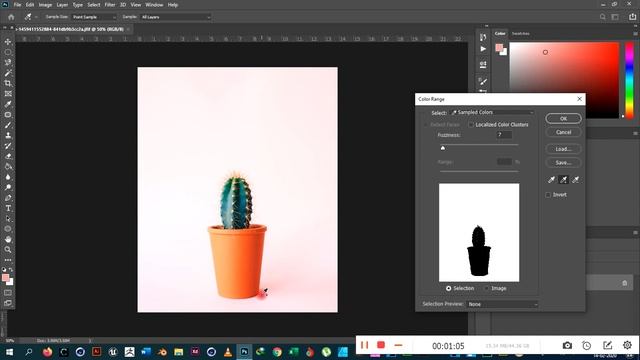
Task: Open the Selection Preview dropdown
Action: pyautogui.click(x=502, y=304)
